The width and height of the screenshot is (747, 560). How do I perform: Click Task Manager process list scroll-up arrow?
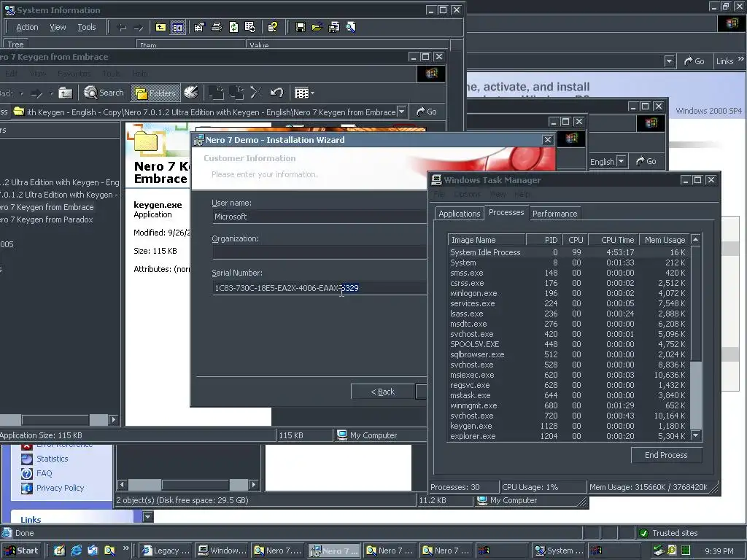tap(695, 239)
